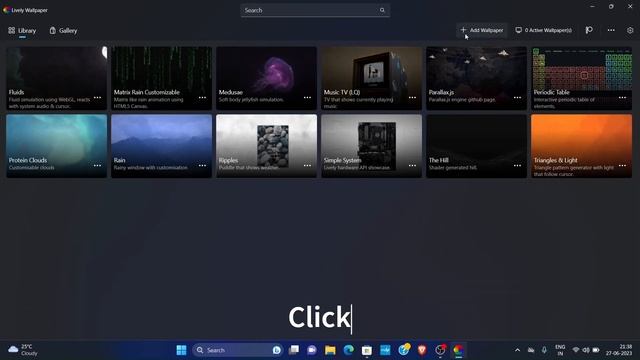Select the Parallax.js wallpaper
Image resolution: width=640 pixels, height=360 pixels.
(476, 78)
